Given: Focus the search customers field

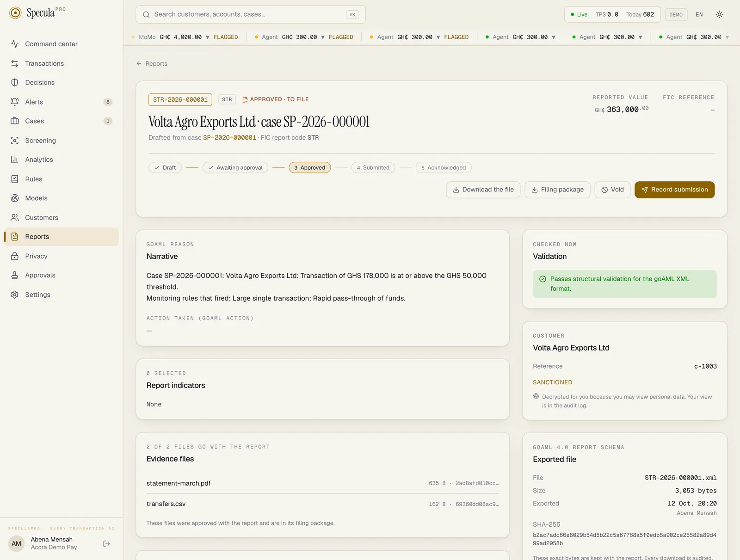Looking at the screenshot, I should tap(251, 14).
